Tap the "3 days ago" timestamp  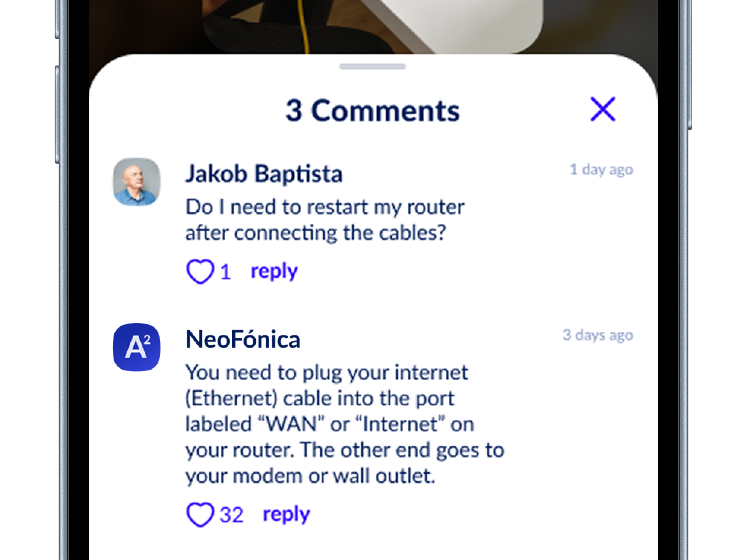598,335
